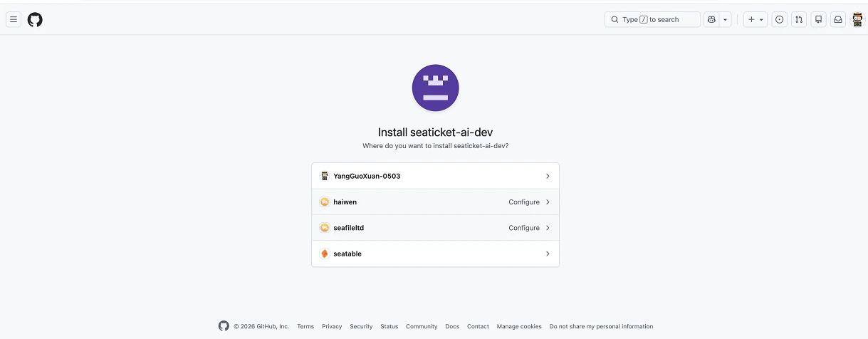View issues via the circle-dot icon

[x=780, y=20]
